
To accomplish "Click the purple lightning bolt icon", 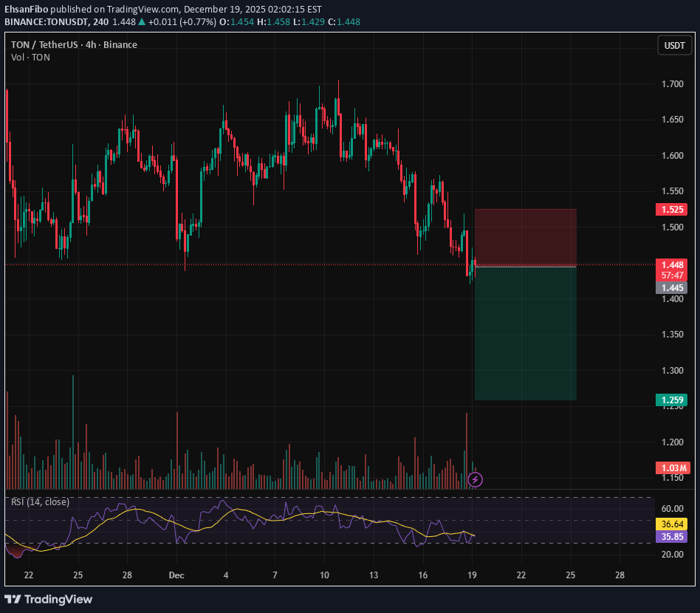I will [476, 480].
